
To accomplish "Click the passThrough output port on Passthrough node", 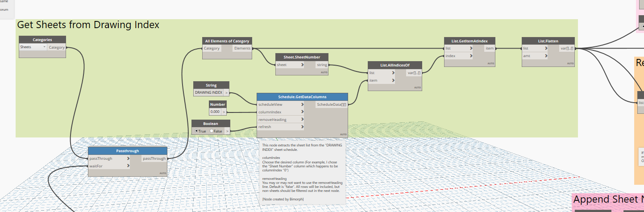I will [x=154, y=158].
